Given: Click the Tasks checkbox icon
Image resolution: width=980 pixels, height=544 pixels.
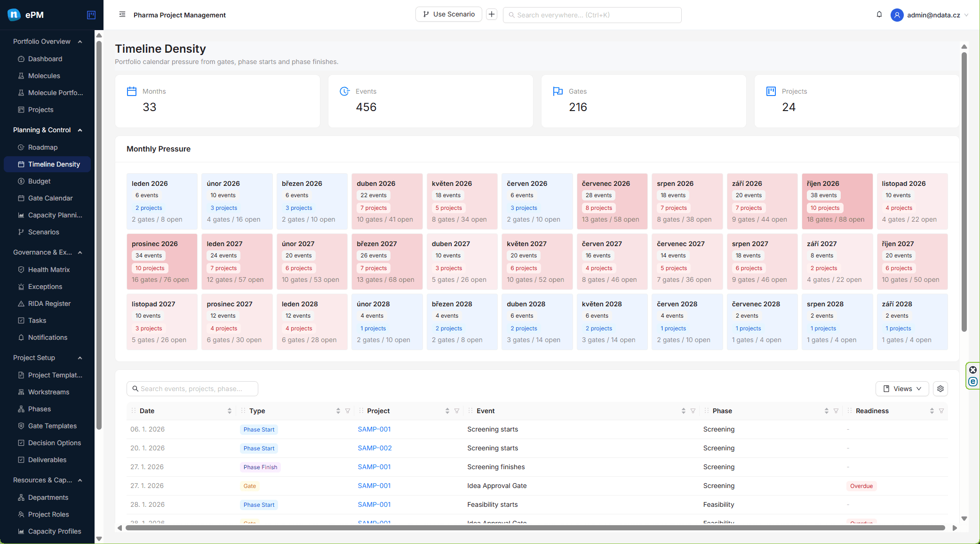Looking at the screenshot, I should [21, 320].
